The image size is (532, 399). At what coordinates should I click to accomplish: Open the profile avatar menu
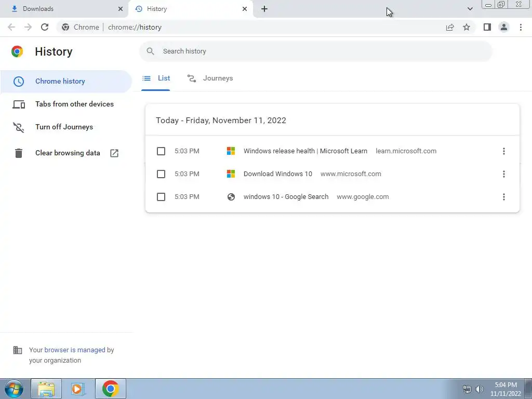[504, 27]
